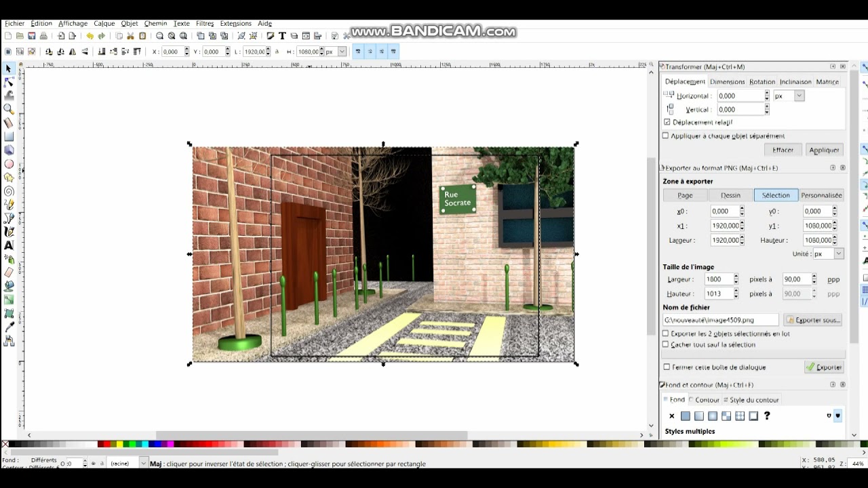Select the Rectangle tool
Screen dimensions: 868x488
coord(9,136)
